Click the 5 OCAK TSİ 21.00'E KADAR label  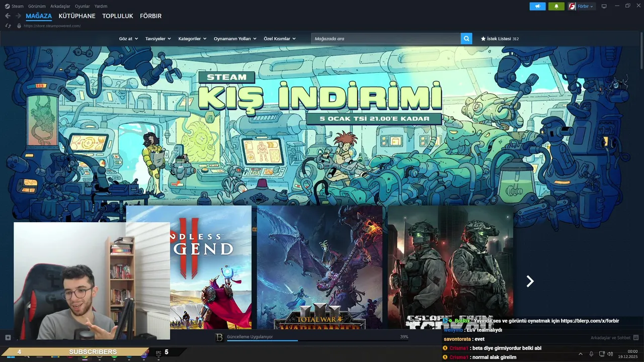click(374, 119)
